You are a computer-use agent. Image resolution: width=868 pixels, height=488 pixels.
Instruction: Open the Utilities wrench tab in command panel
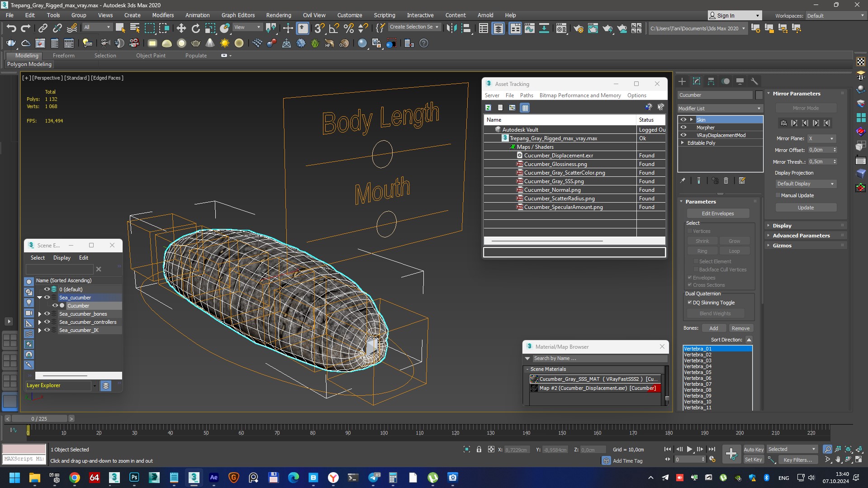click(754, 81)
